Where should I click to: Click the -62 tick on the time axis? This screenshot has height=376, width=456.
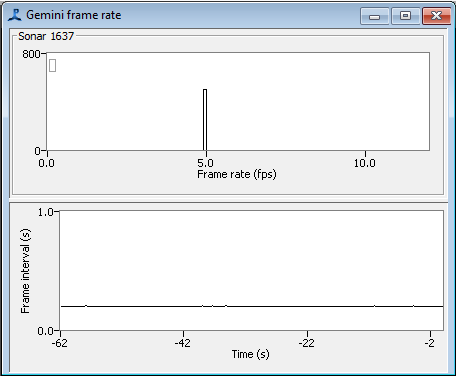coord(60,343)
